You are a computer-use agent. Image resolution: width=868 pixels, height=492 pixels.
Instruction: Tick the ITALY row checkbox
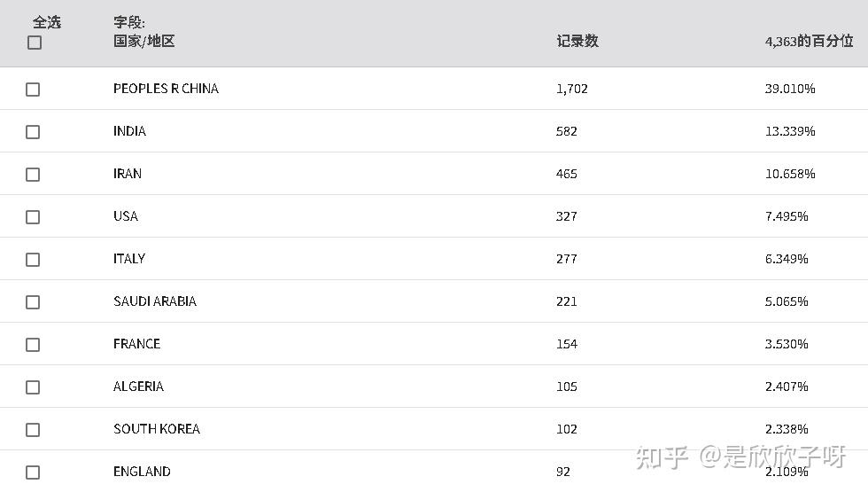pyautogui.click(x=33, y=259)
